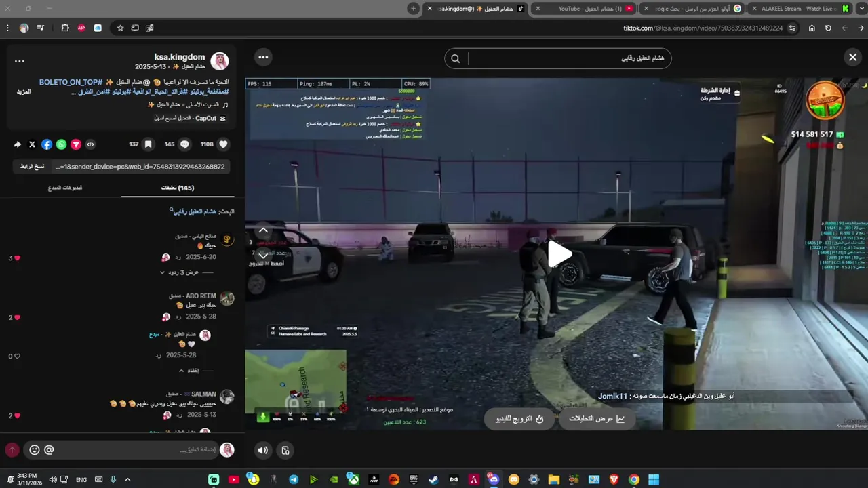Open the post options three-dot menu

tap(20, 61)
